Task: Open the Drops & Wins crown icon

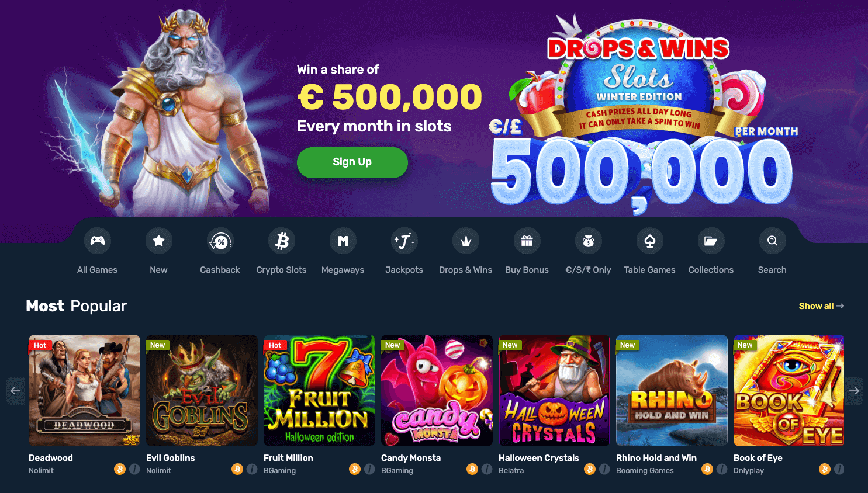Action: tap(466, 241)
